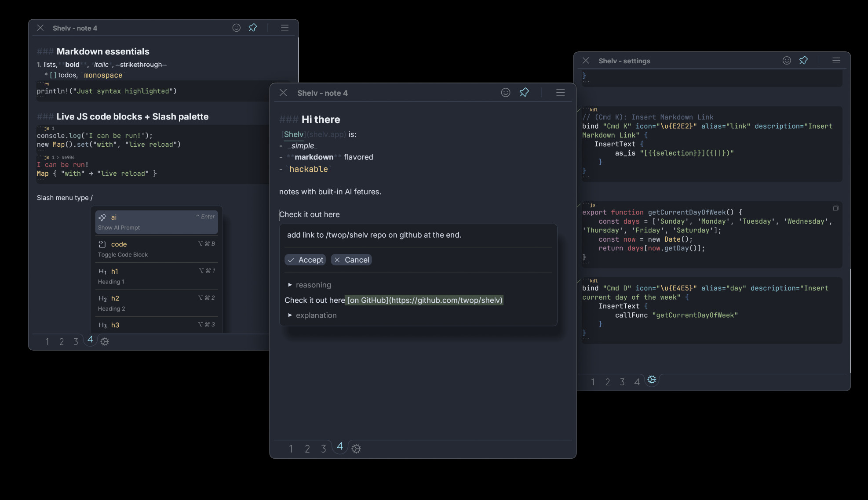Screen dimensions: 868x500
Task: Click the emoji icon in the settings window header
Action: 787,61
